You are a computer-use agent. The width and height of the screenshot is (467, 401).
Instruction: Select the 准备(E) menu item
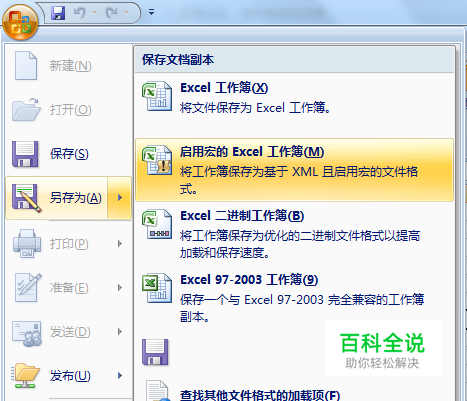(x=68, y=288)
